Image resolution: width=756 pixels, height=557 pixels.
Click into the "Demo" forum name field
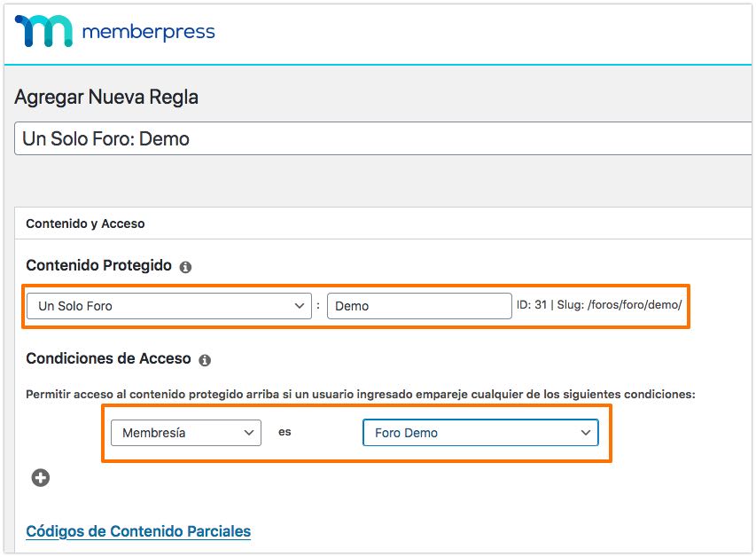[x=418, y=306]
